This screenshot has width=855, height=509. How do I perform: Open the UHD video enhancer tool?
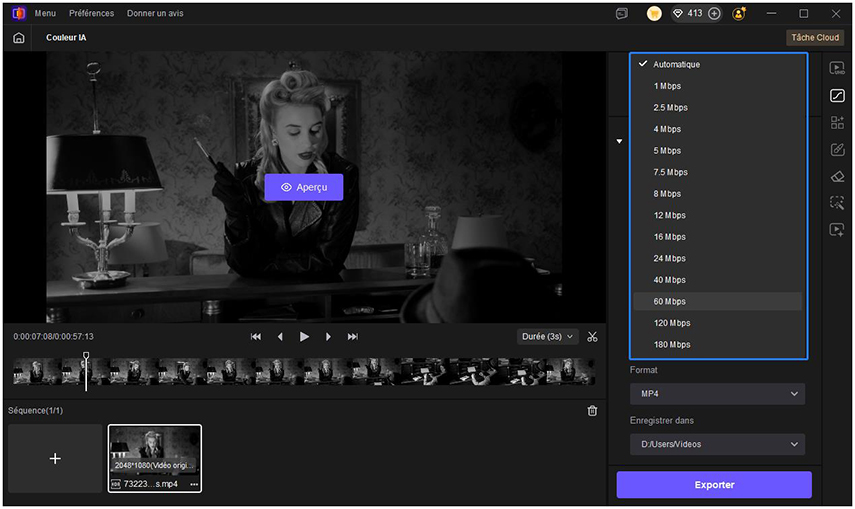pyautogui.click(x=837, y=68)
